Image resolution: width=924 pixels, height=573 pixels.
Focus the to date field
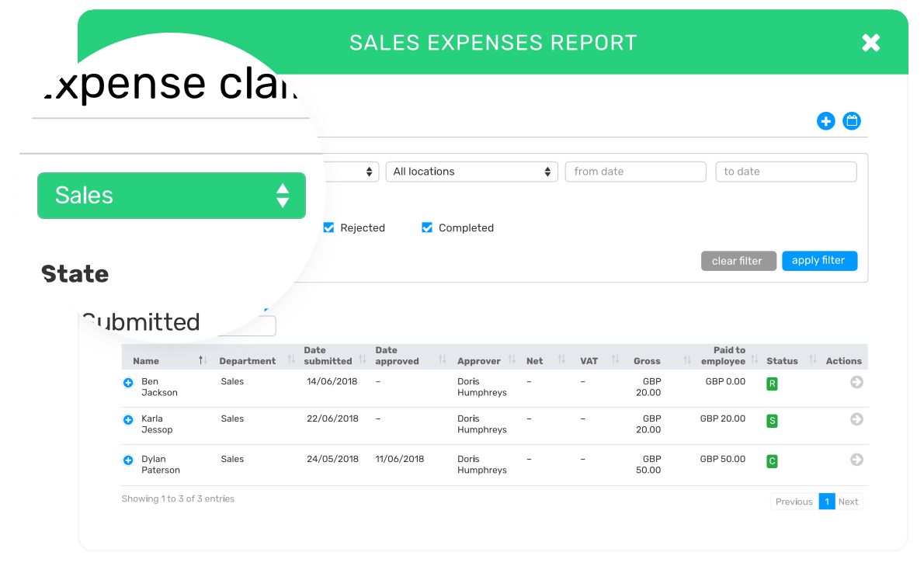point(786,172)
